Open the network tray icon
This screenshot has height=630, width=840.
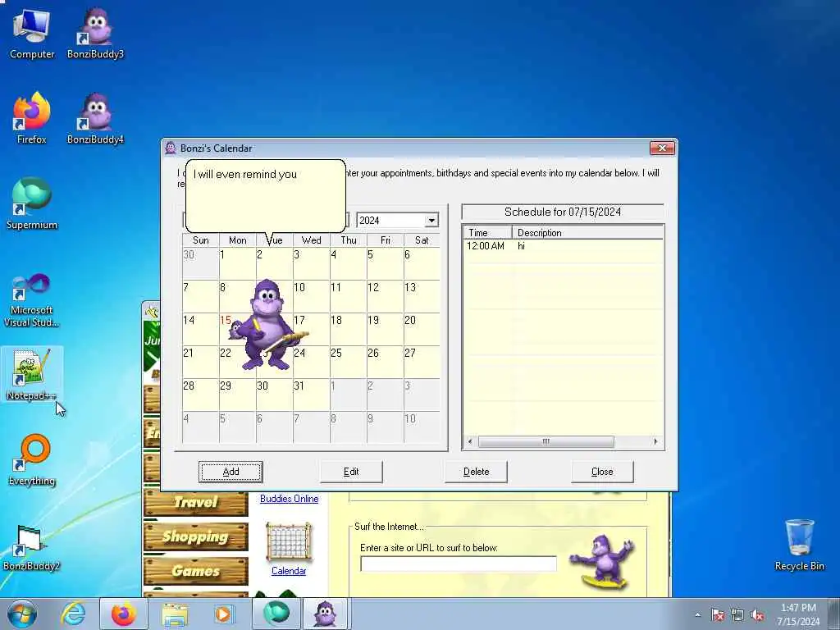737,615
